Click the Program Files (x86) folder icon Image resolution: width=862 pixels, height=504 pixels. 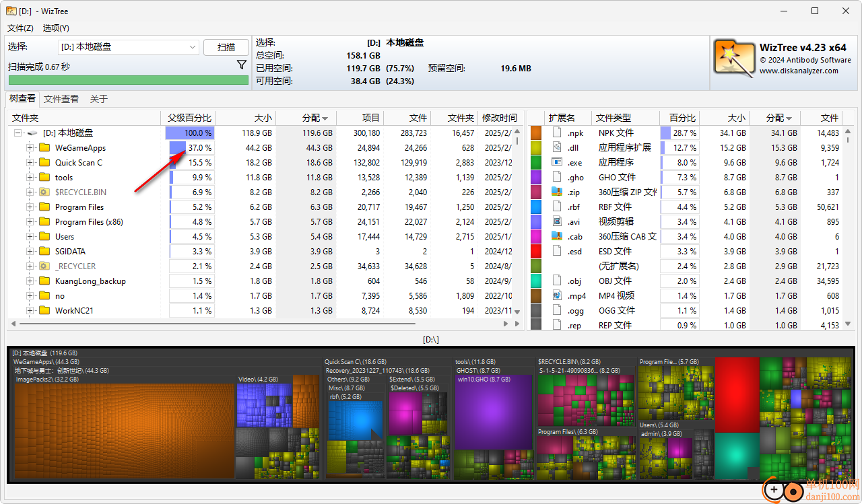pos(45,222)
